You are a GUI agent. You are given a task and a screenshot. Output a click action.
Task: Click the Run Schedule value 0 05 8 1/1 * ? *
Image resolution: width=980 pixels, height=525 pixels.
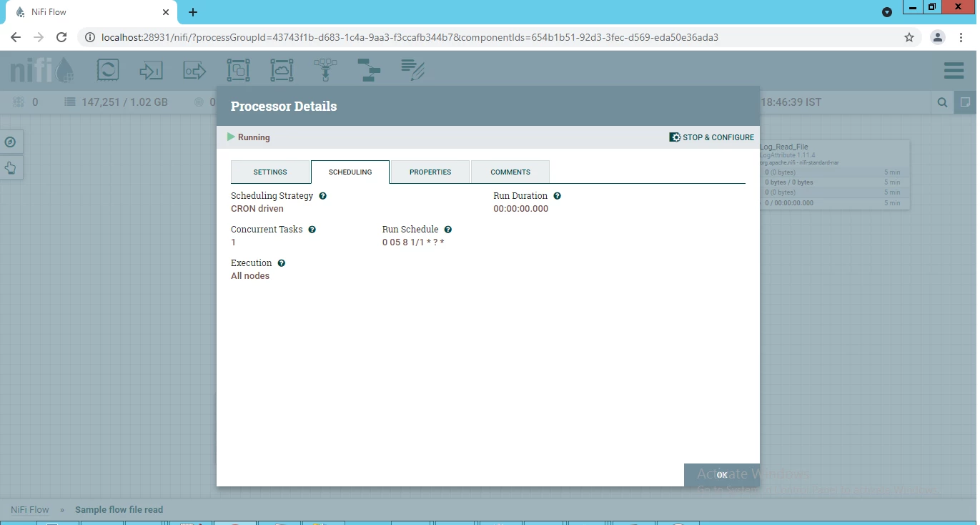[x=413, y=242]
